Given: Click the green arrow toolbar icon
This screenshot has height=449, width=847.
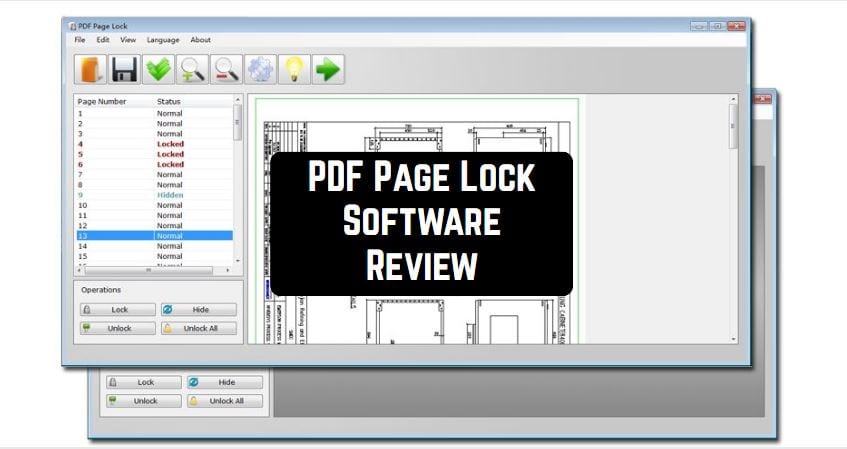Looking at the screenshot, I should [x=328, y=70].
